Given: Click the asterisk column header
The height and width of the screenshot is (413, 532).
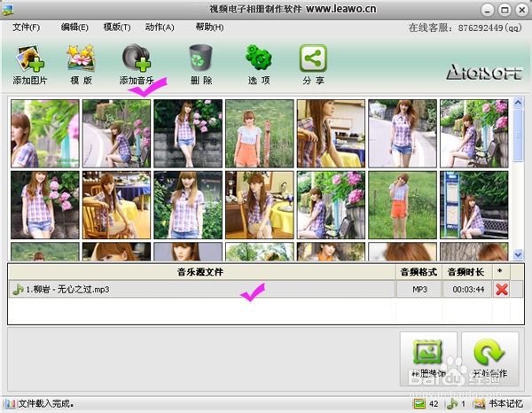Looking at the screenshot, I should [x=499, y=272].
